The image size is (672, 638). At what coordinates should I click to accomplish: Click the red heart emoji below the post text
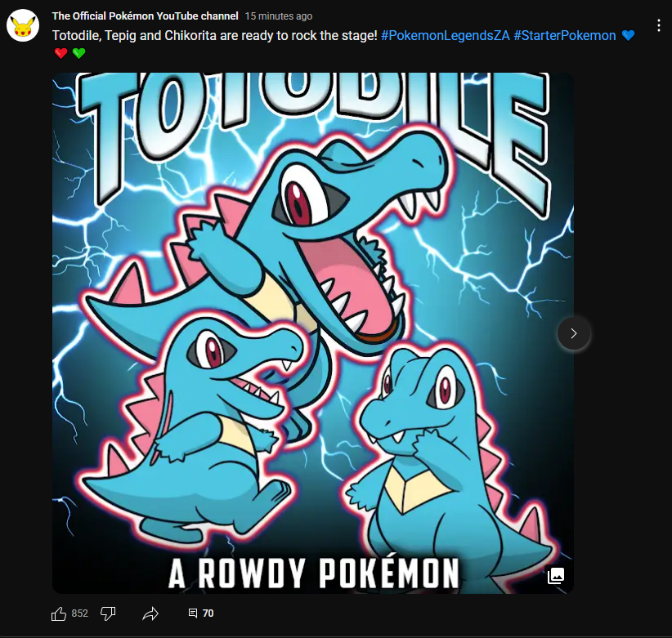point(60,54)
